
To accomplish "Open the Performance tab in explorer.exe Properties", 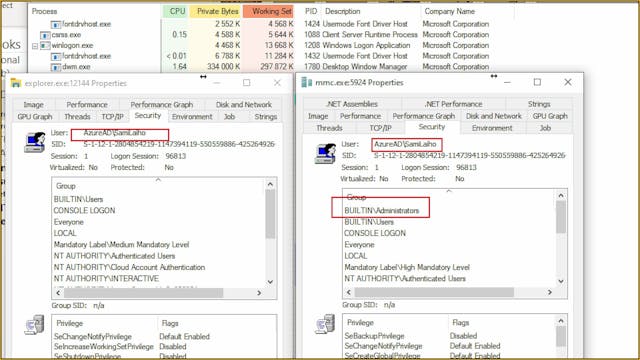I will pos(87,105).
